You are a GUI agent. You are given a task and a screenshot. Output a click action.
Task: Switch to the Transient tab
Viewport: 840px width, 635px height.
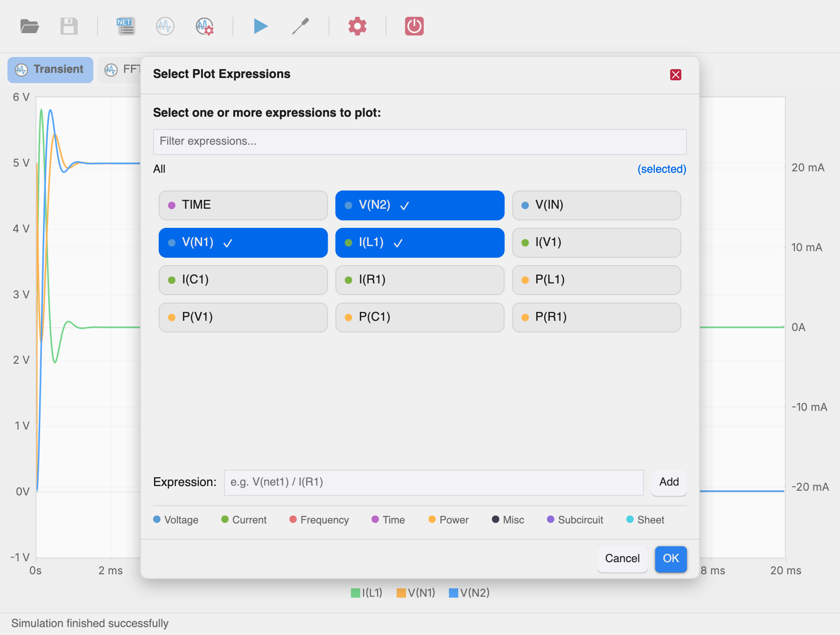(50, 70)
